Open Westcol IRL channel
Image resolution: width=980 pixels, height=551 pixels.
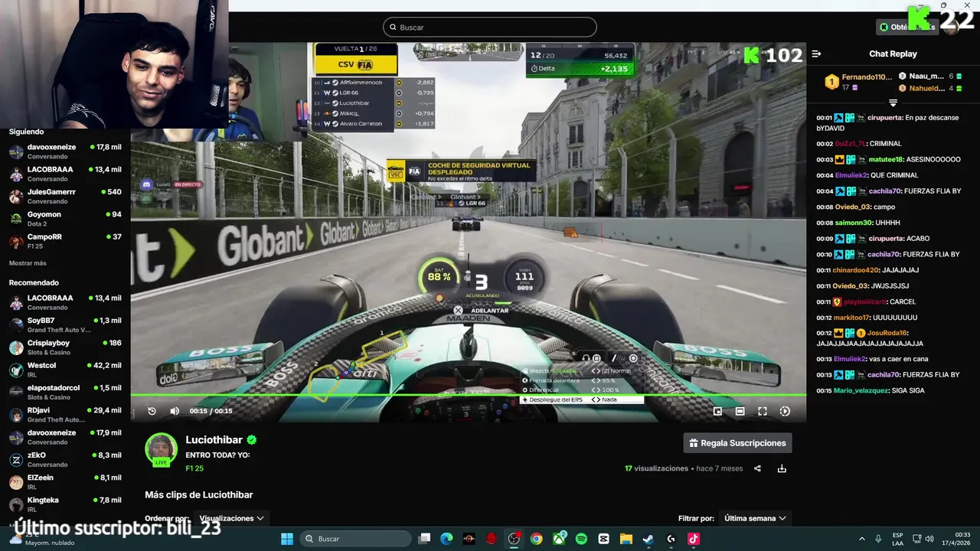pyautogui.click(x=65, y=370)
